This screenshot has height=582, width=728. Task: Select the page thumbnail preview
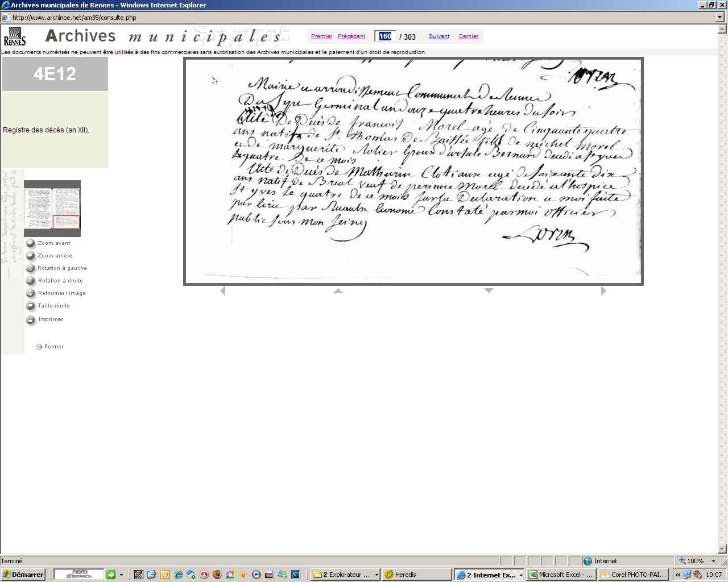point(52,209)
